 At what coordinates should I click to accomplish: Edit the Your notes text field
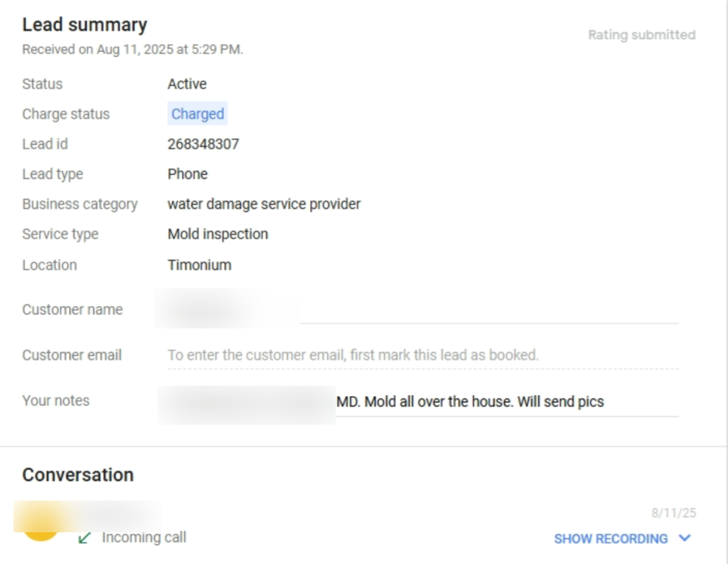(469, 402)
